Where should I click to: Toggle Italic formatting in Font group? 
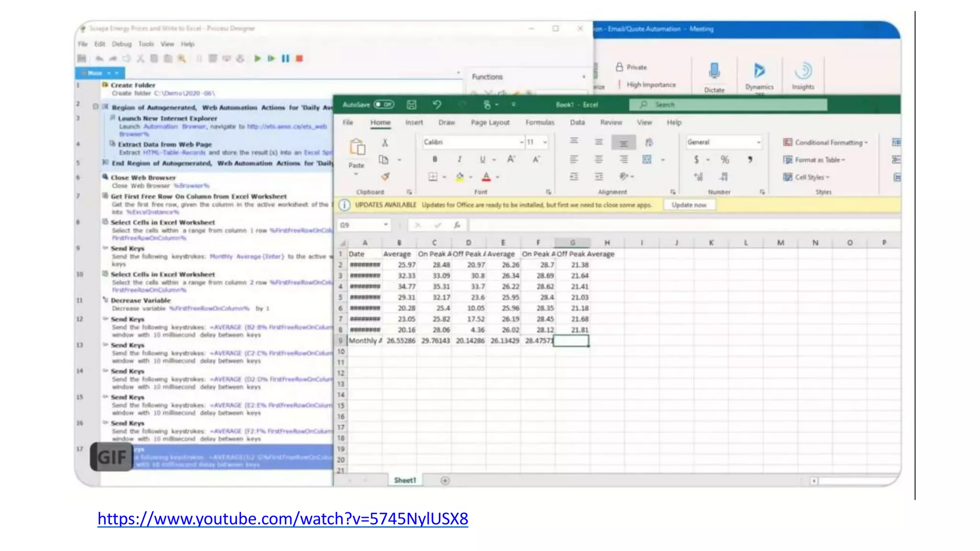(x=459, y=159)
